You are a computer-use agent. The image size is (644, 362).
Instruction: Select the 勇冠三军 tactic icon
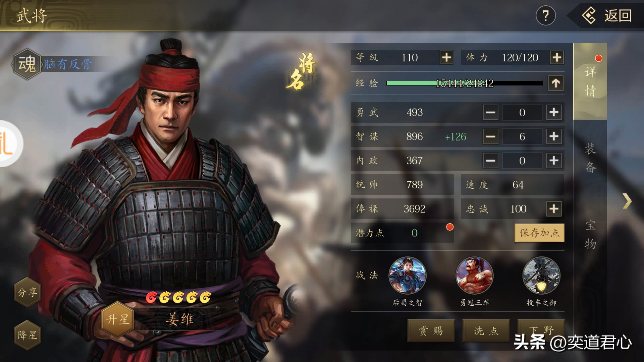(x=474, y=276)
